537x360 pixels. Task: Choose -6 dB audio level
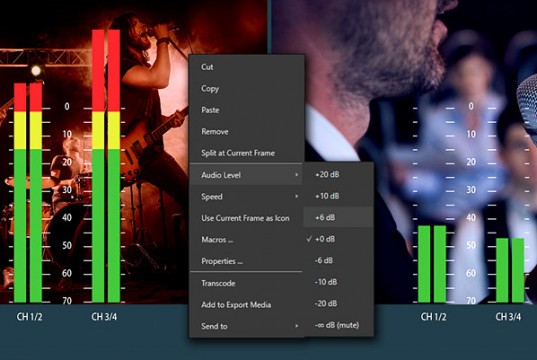pyautogui.click(x=338, y=260)
